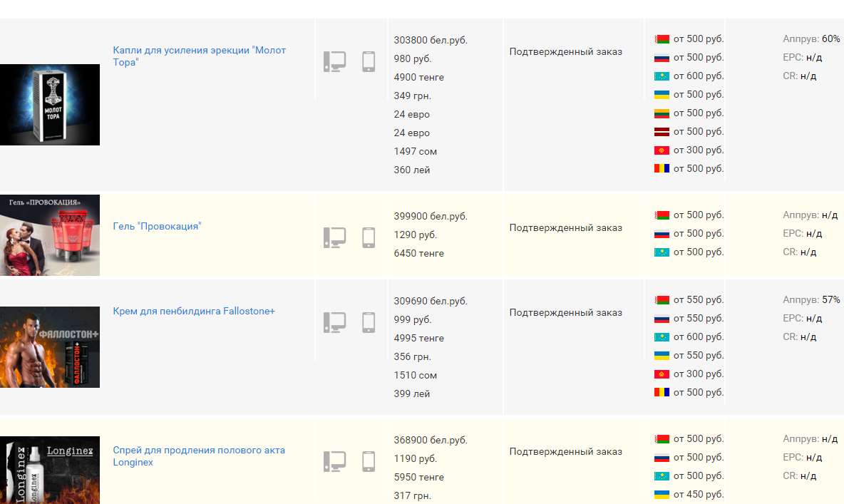Click Kazakhstan flag in Гель Провокация row
Viewport: 844px width, 504px height.
[662, 252]
